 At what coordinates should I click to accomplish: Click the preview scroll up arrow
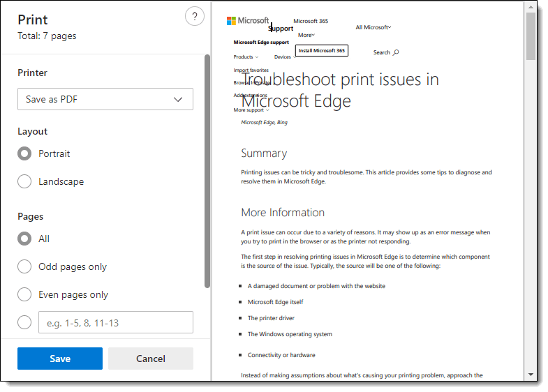click(x=531, y=7)
